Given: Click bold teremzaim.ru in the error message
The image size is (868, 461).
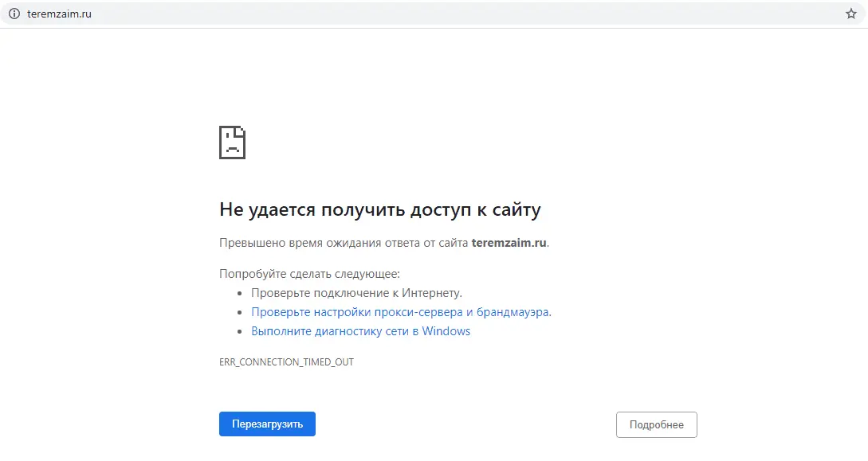Looking at the screenshot, I should 509,242.
